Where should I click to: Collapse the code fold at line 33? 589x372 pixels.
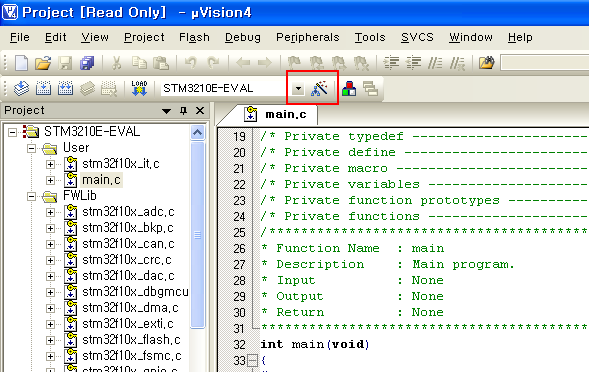[x=253, y=361]
